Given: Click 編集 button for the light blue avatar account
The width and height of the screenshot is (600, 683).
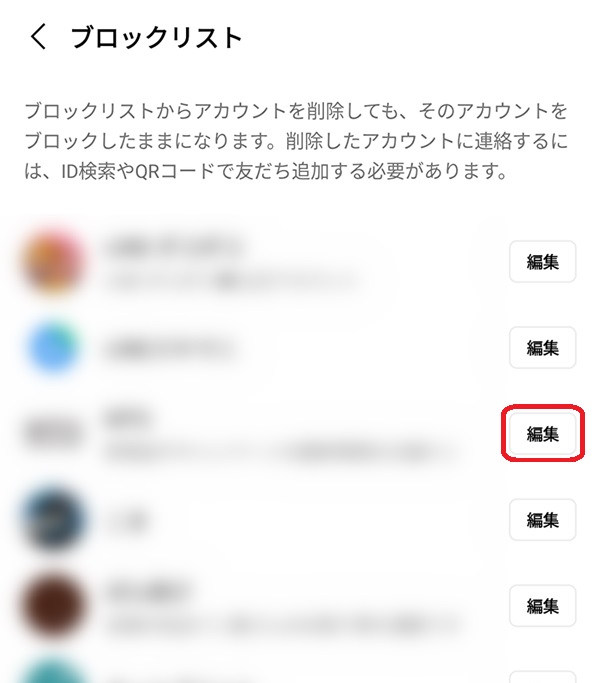Looking at the screenshot, I should 542,348.
